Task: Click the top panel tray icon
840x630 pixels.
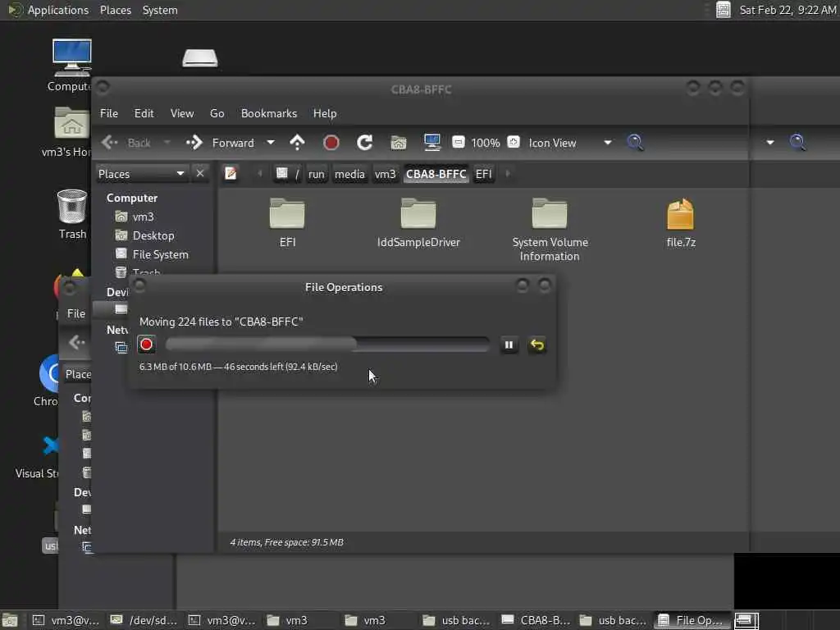Action: (x=724, y=10)
